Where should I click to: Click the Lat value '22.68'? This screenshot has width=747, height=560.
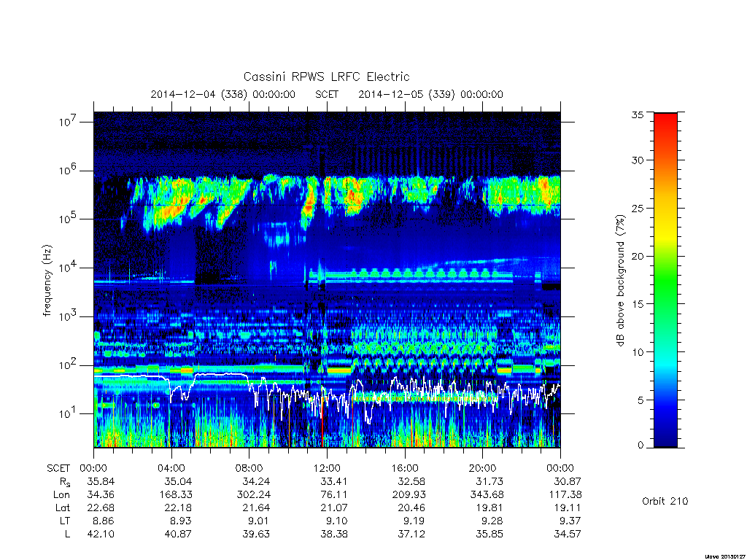[x=101, y=507]
